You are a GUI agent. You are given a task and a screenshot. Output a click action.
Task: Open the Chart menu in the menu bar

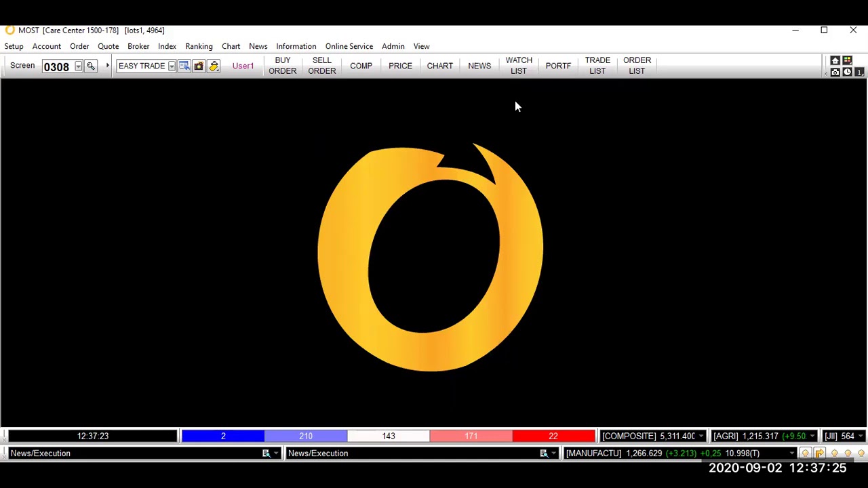click(231, 46)
